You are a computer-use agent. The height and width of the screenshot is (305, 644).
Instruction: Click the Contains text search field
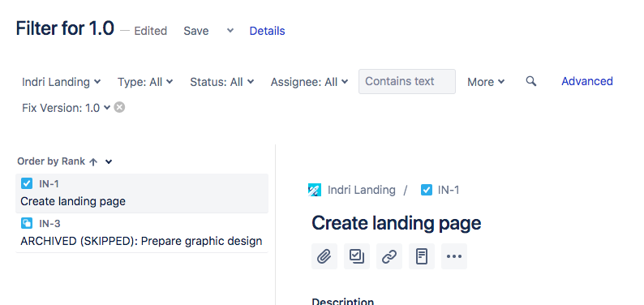[x=407, y=81]
